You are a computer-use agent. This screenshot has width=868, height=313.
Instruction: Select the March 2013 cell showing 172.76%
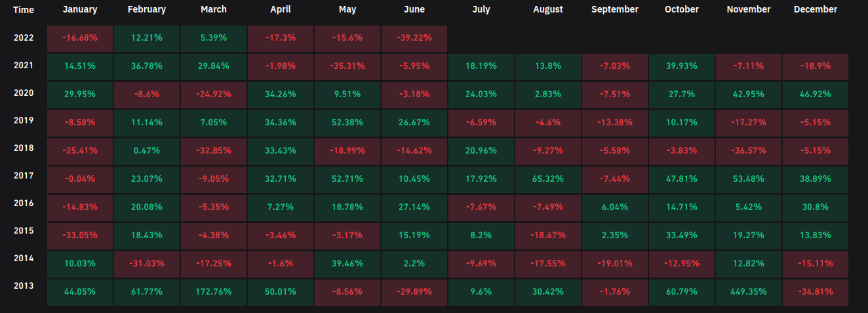point(214,292)
